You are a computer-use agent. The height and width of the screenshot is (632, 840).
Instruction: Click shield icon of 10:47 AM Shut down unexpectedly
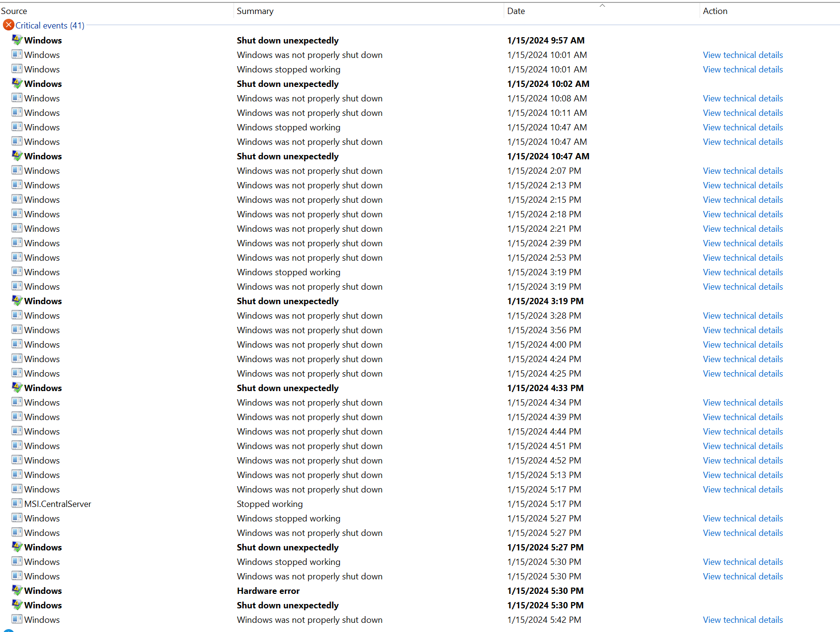tap(17, 155)
